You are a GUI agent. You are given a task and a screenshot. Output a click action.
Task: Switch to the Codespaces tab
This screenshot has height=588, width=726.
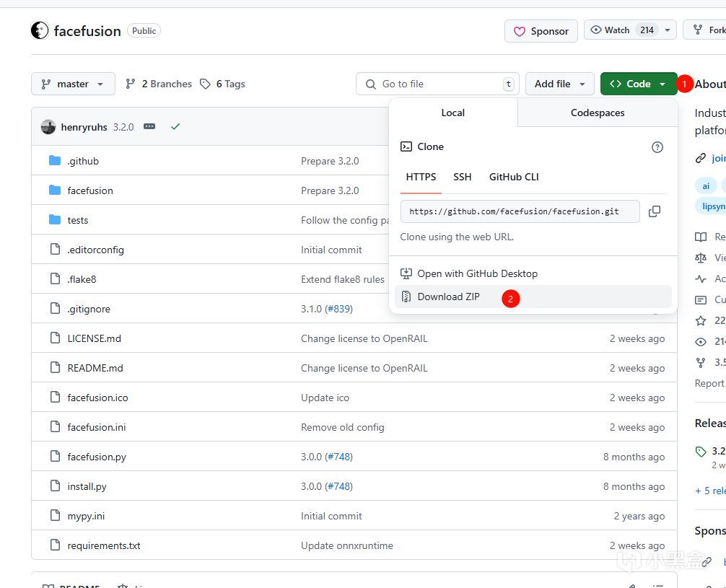(x=598, y=113)
